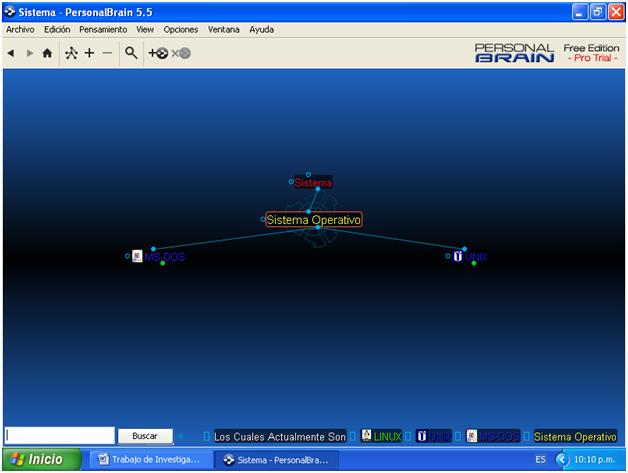This screenshot has height=473, width=628.
Task: Click the 10:10 p.m. clock
Action: (x=594, y=459)
